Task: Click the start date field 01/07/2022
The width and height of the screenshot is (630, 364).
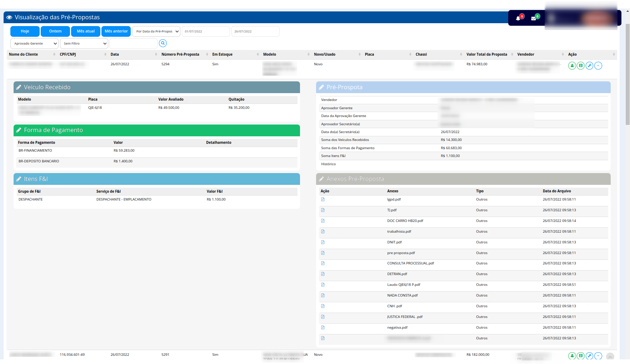Action: click(x=206, y=31)
